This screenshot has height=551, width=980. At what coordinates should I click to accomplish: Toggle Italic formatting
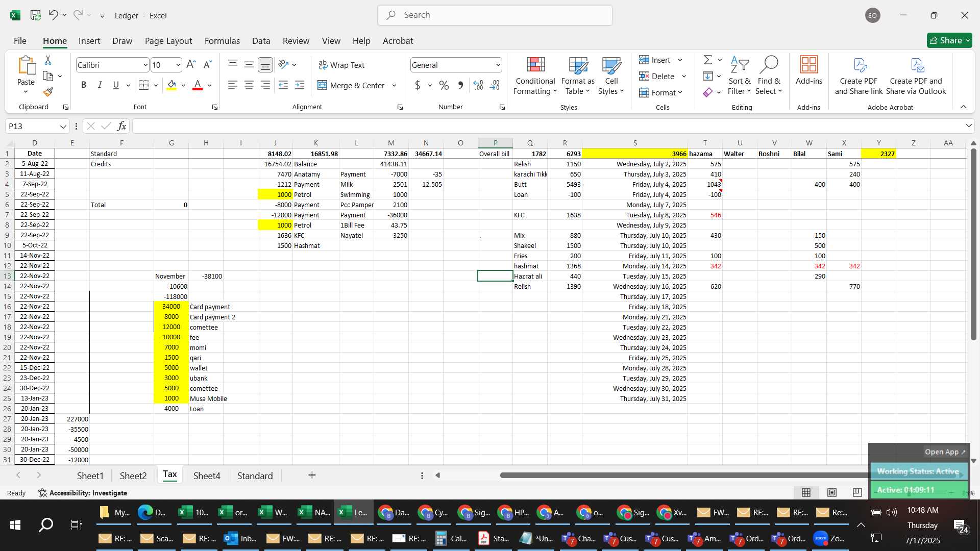pos(100,85)
